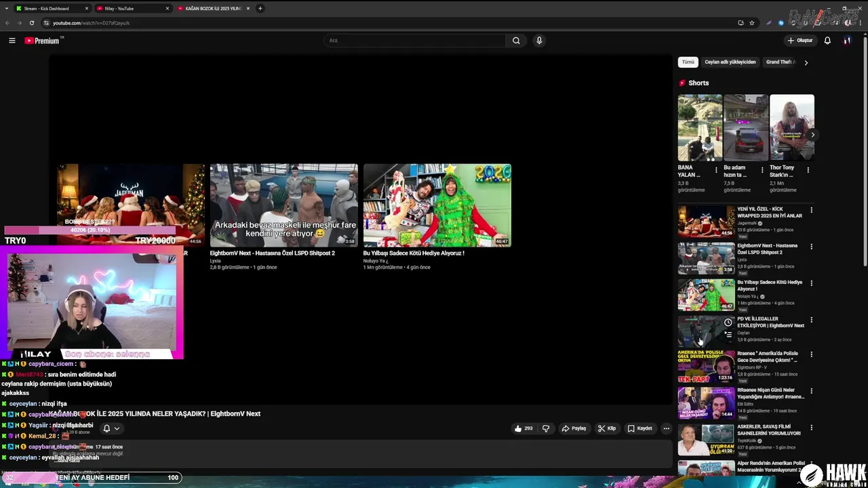
Task: Open options menu for LSPD Shitpost 2 sidebar video
Action: point(811,247)
